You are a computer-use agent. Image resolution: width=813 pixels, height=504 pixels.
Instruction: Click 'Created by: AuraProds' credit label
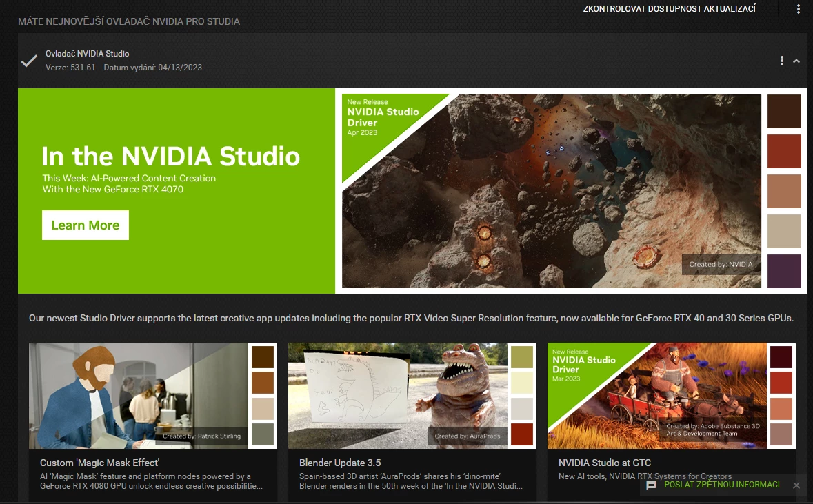[x=467, y=436]
